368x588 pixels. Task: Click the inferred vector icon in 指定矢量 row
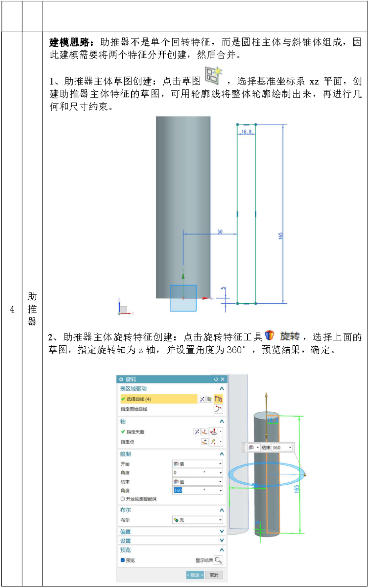click(213, 431)
